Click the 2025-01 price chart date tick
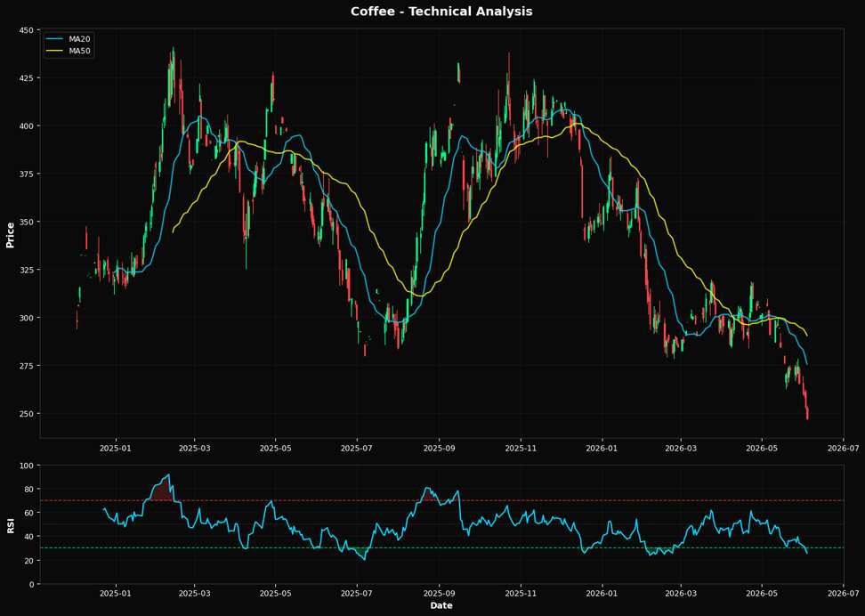Viewport: 865px width, 616px height. (x=116, y=448)
